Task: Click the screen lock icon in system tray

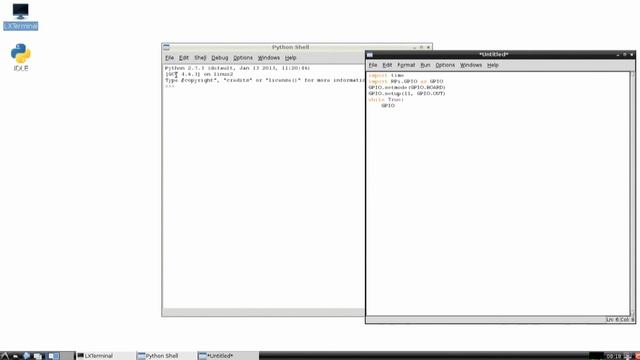Action: point(627,356)
